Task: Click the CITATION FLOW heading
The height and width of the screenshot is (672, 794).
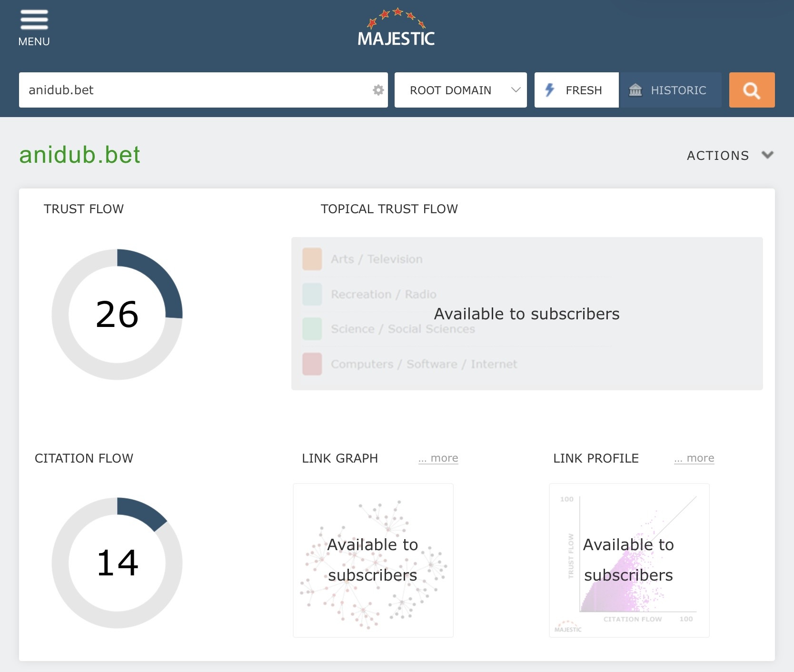Action: coord(84,458)
